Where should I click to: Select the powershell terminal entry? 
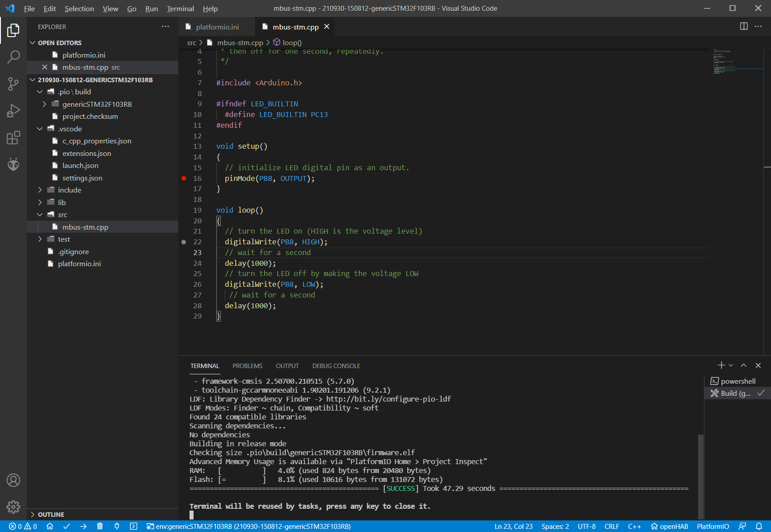point(737,381)
